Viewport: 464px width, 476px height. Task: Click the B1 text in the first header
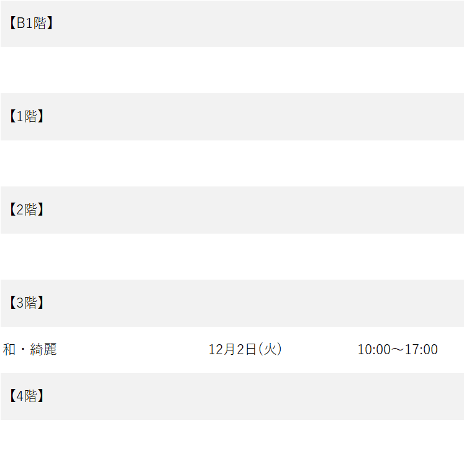(24, 24)
